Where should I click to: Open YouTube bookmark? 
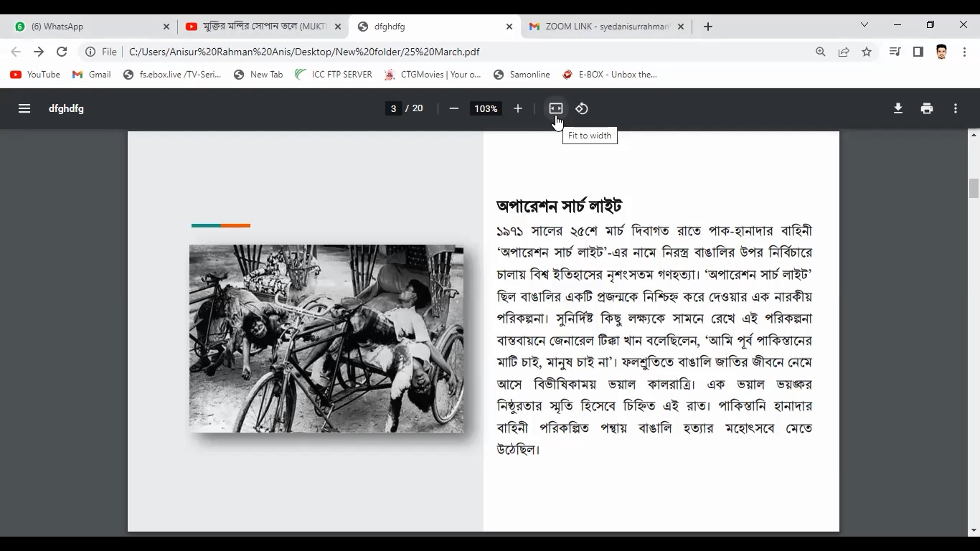(x=35, y=75)
